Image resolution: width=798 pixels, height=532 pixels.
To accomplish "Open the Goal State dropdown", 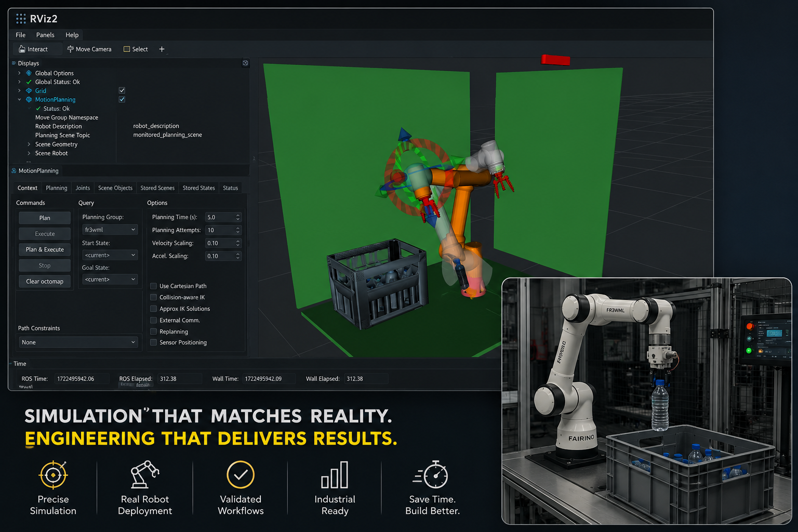I will (110, 280).
